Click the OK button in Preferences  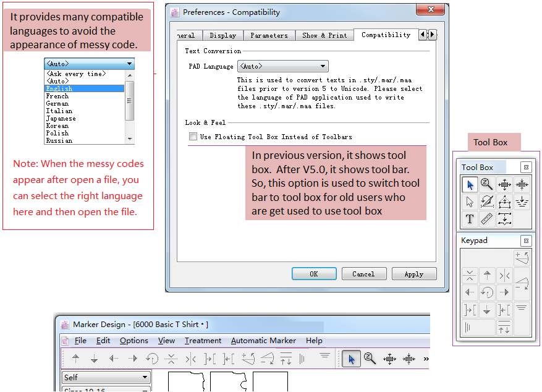(x=314, y=274)
